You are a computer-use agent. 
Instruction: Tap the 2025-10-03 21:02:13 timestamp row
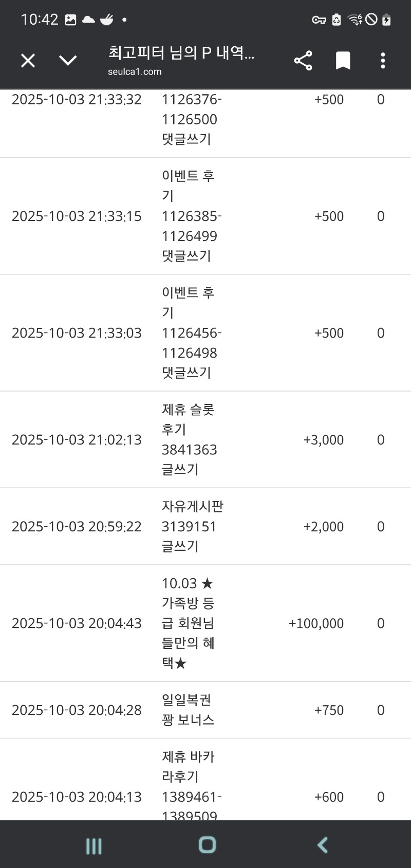tap(77, 440)
